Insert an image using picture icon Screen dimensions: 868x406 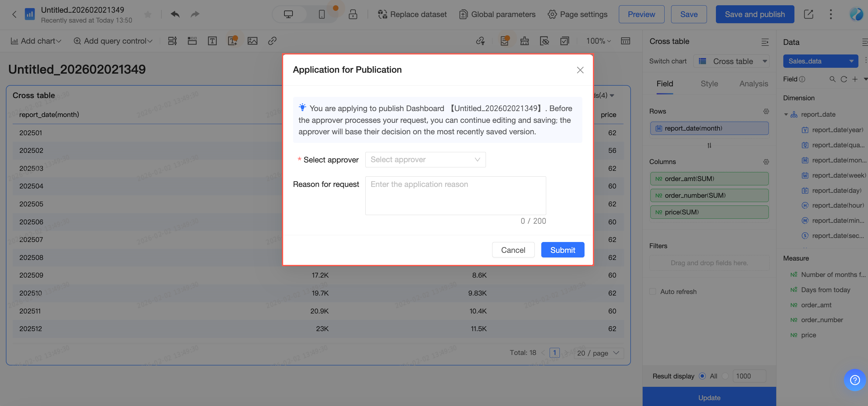coord(252,41)
